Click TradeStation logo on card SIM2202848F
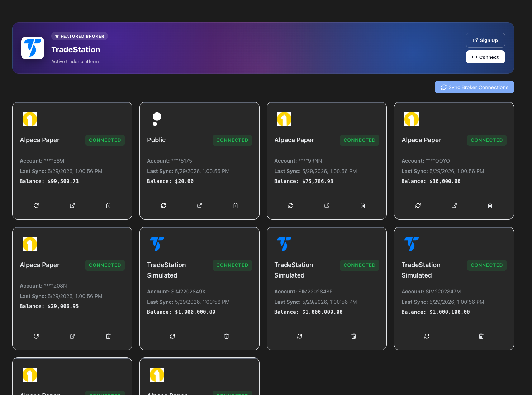 [284, 244]
